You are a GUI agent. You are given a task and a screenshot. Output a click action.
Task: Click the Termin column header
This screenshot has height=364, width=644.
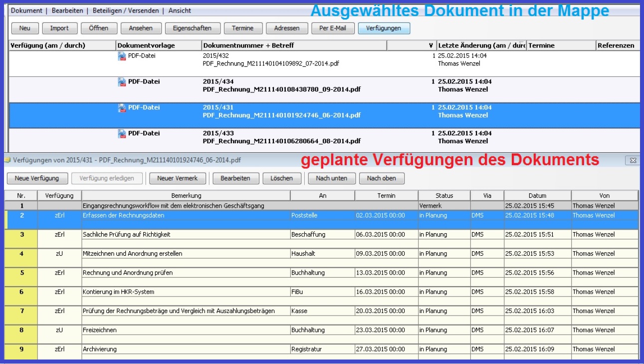pos(386,196)
